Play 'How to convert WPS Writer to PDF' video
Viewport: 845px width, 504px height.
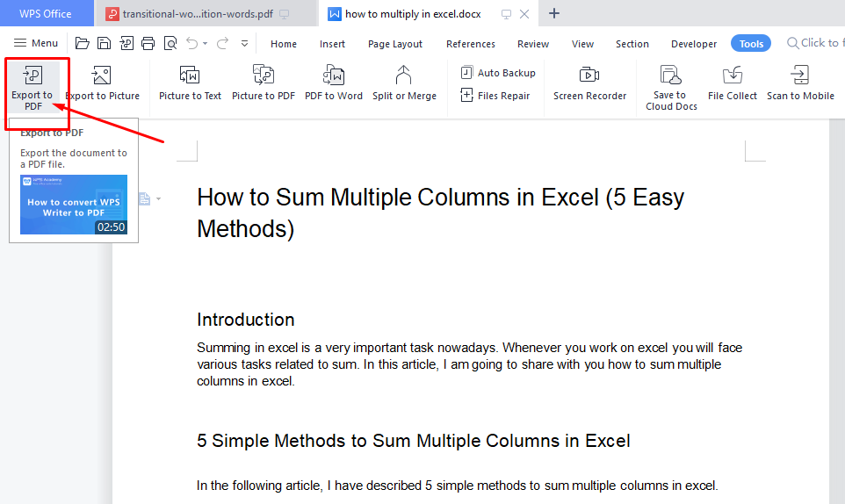(74, 205)
